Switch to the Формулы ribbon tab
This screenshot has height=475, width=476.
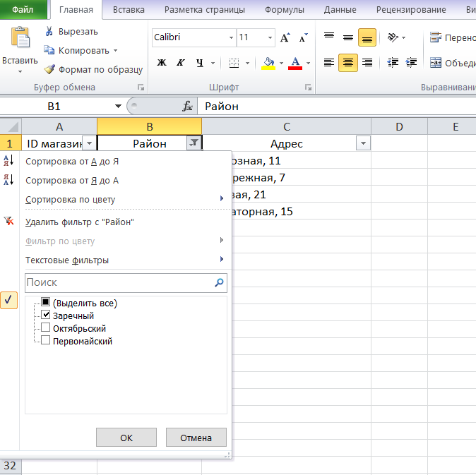point(285,10)
